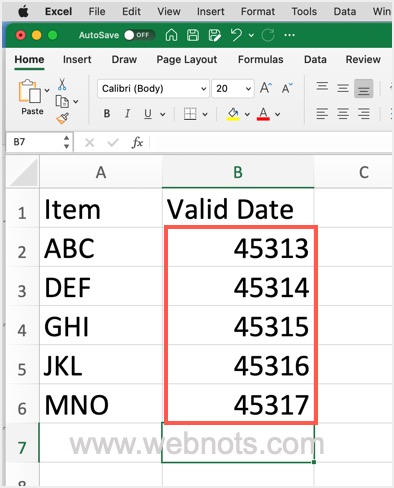Open the Apple menu

click(x=23, y=12)
